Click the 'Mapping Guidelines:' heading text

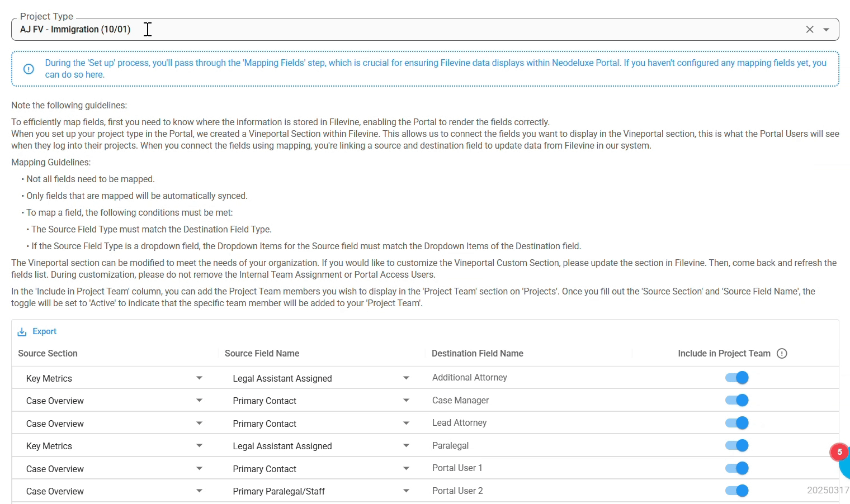click(51, 162)
